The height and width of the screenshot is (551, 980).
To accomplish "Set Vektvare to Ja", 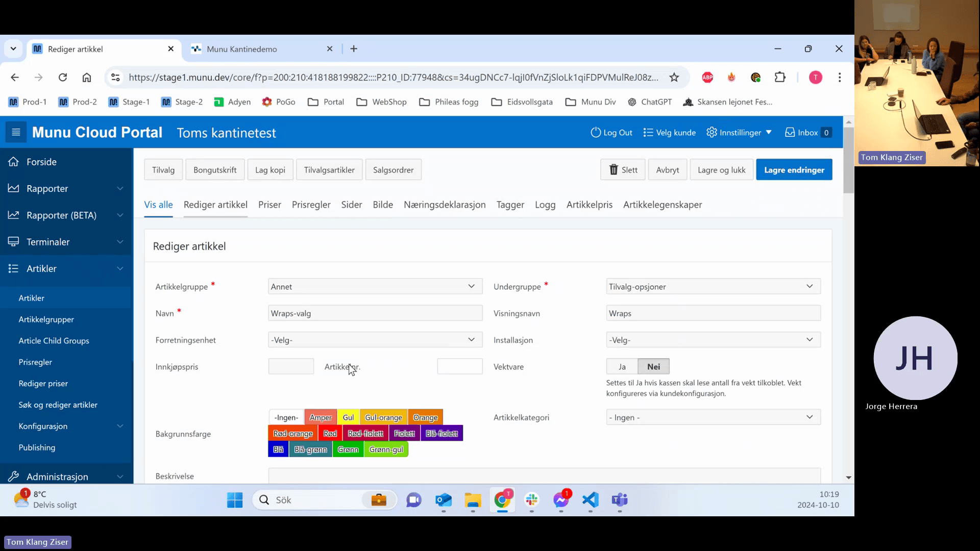I will [x=622, y=367].
